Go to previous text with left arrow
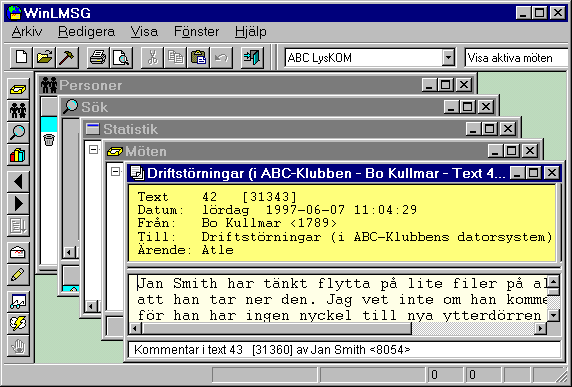The image size is (572, 387). click(x=18, y=182)
